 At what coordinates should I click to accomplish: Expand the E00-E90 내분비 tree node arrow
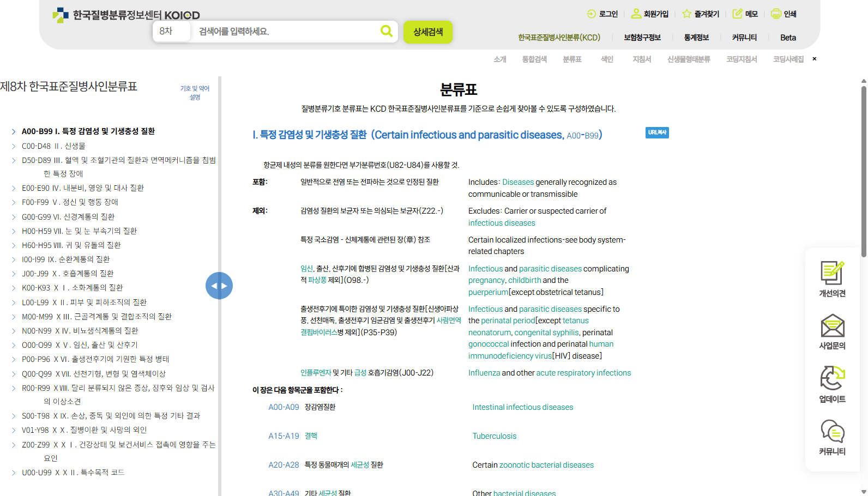click(x=14, y=188)
